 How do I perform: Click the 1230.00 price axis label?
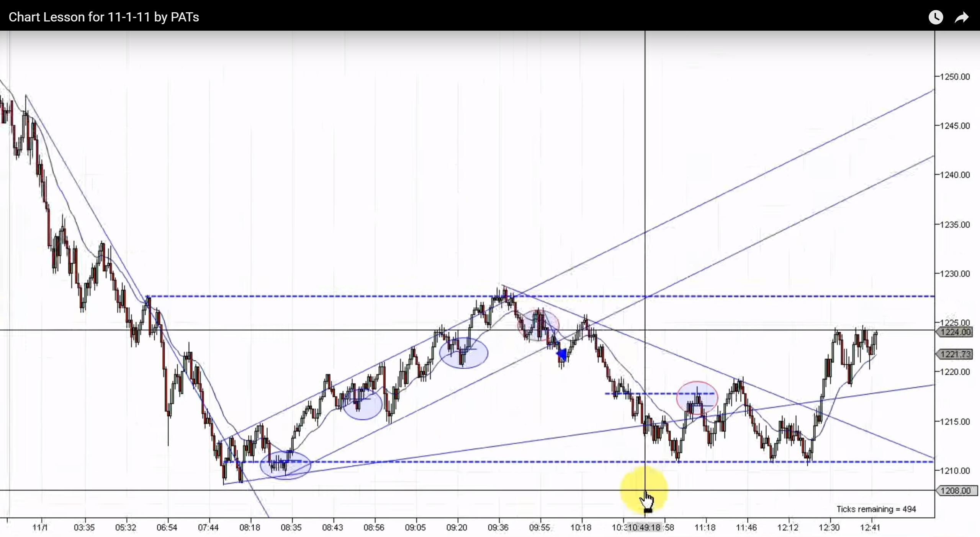click(x=955, y=274)
